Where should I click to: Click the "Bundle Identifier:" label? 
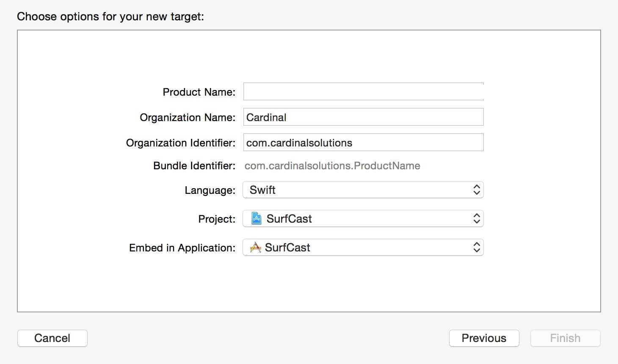pos(194,165)
